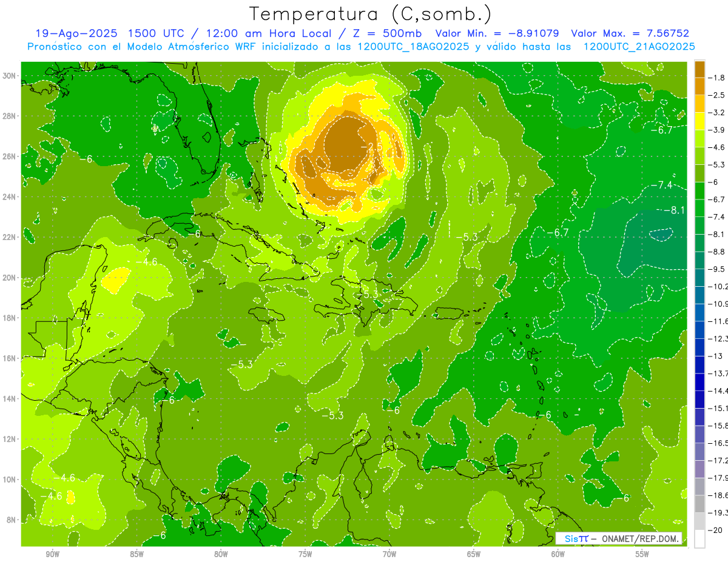
Task: Click the "60W" longitude label
Action: (x=558, y=554)
